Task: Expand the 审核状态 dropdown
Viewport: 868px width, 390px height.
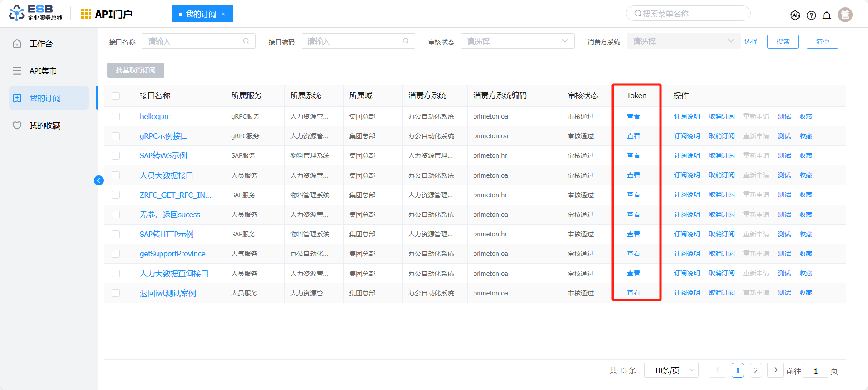Action: [517, 41]
